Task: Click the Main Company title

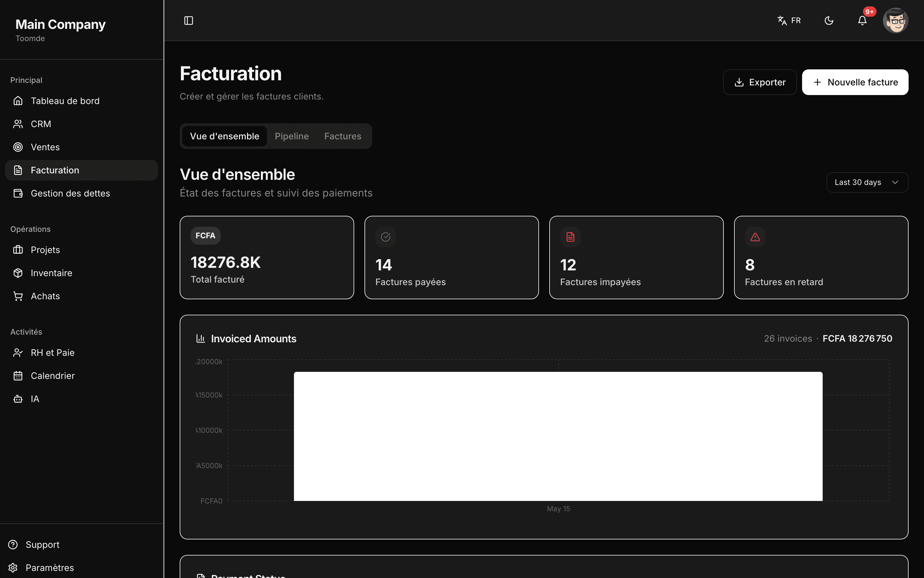Action: 60,24
